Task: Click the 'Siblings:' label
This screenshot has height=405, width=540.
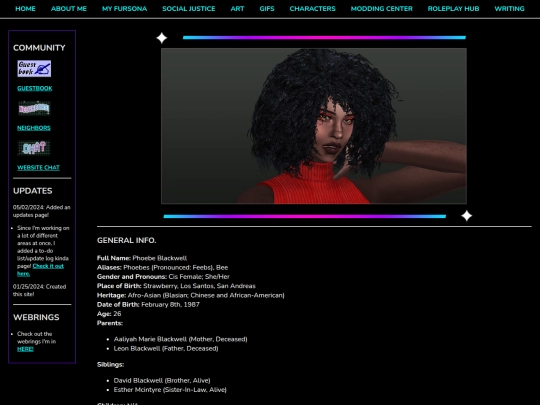Action: [x=111, y=365]
